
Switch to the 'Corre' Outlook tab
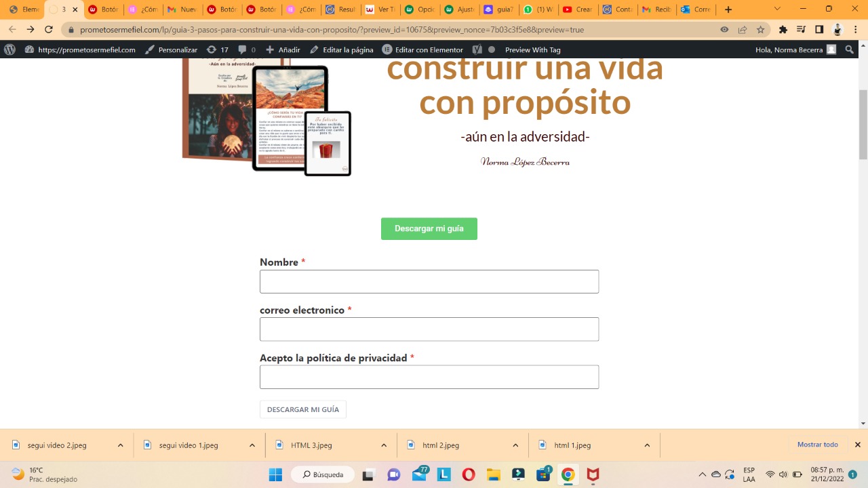(695, 9)
